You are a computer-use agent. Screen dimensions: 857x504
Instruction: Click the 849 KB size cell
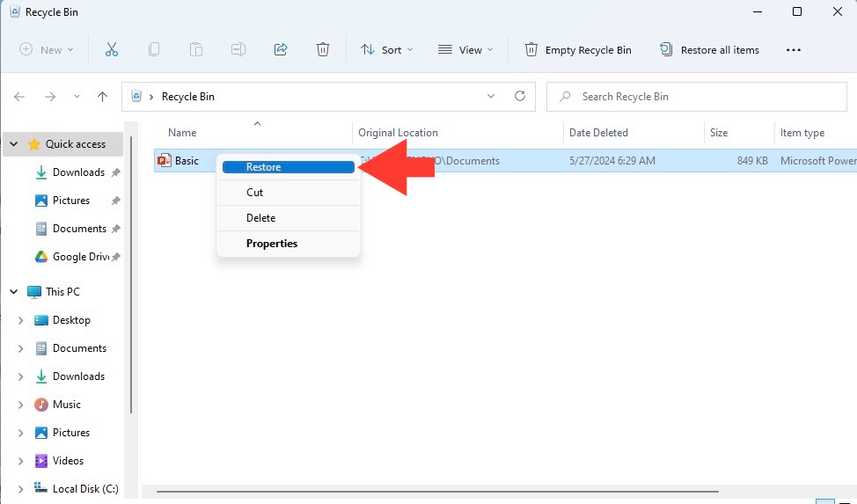pyautogui.click(x=752, y=161)
